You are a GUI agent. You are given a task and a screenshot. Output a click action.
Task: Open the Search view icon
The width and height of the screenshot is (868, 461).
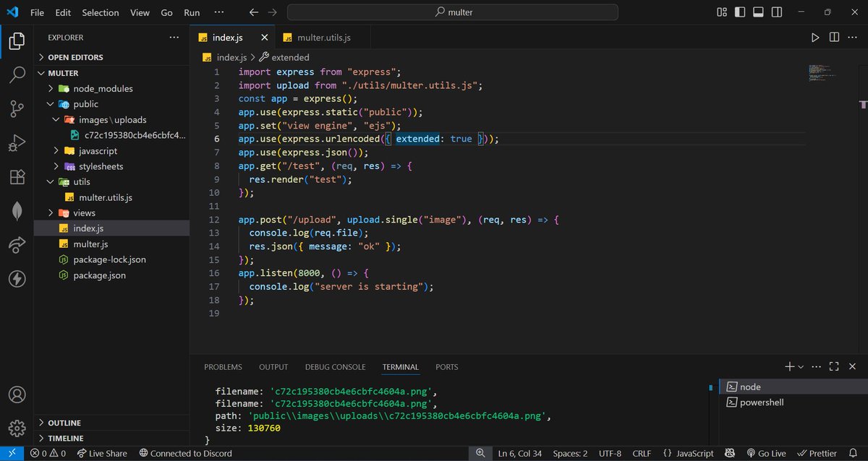17,75
